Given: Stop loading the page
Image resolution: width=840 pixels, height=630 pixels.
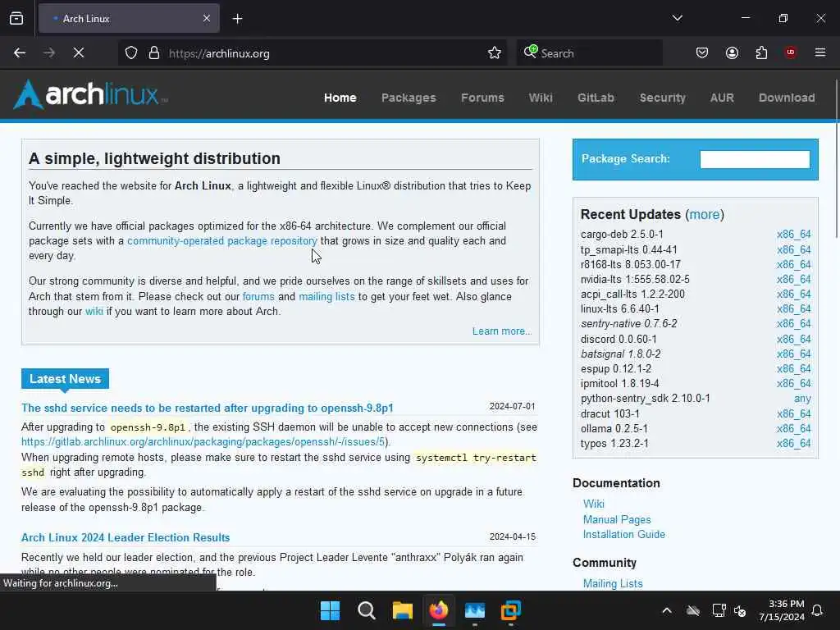Looking at the screenshot, I should pos(79,53).
